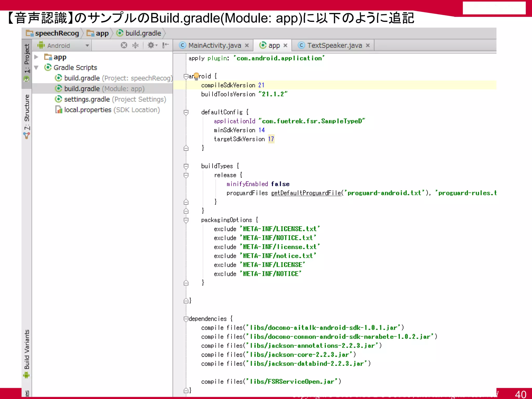The width and height of the screenshot is (532, 399).
Task: Collapse the packagingOptions block fold marker
Action: pyautogui.click(x=186, y=220)
